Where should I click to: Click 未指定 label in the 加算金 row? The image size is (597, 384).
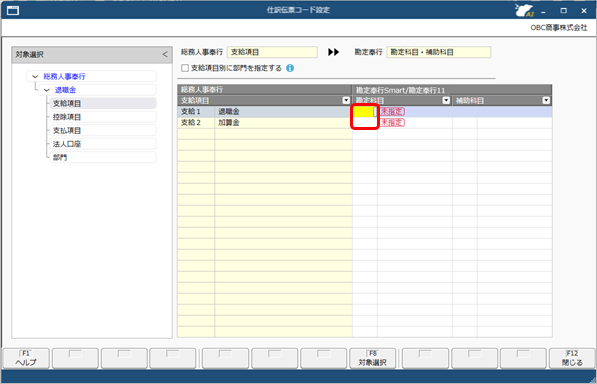[393, 123]
